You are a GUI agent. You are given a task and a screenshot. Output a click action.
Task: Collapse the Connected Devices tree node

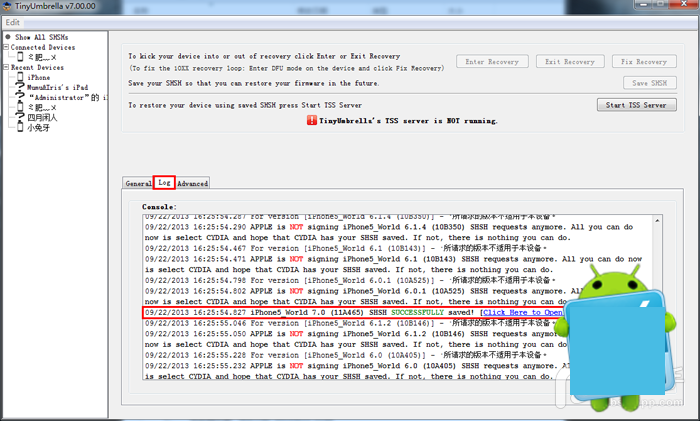point(6,47)
